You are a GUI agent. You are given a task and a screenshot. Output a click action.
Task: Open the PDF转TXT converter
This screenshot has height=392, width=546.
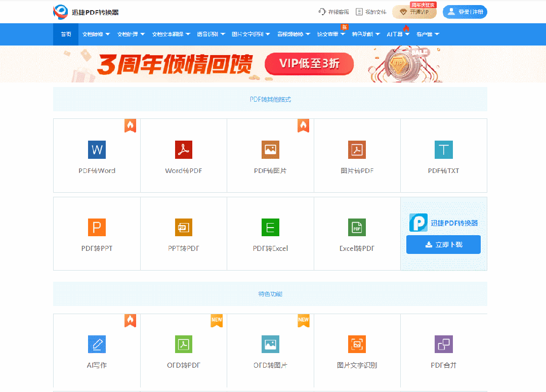coord(444,155)
